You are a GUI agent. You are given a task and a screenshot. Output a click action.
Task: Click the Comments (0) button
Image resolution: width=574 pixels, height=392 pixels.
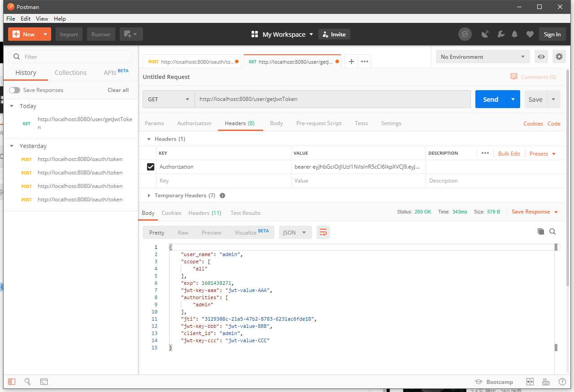click(533, 77)
